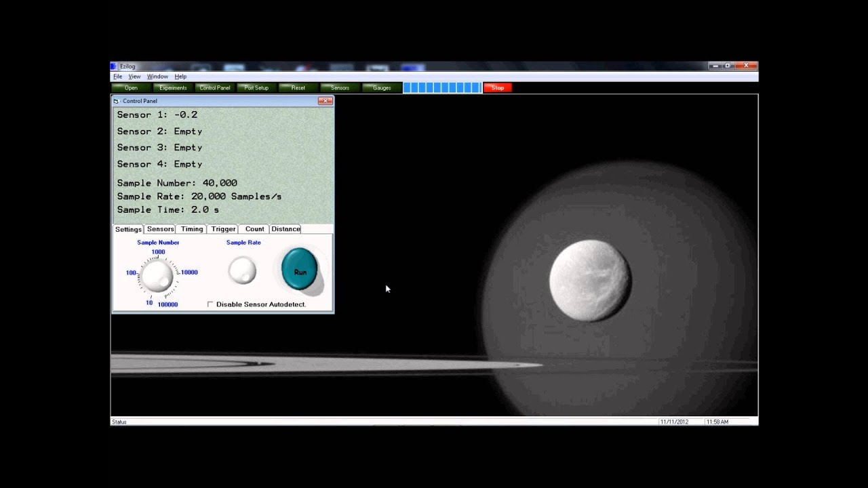Click 'Sample Rate: 20,000 Samples/s' text

(199, 197)
